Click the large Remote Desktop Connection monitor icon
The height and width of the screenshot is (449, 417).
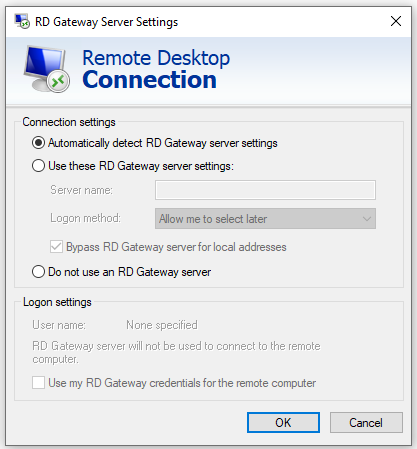pyautogui.click(x=47, y=69)
